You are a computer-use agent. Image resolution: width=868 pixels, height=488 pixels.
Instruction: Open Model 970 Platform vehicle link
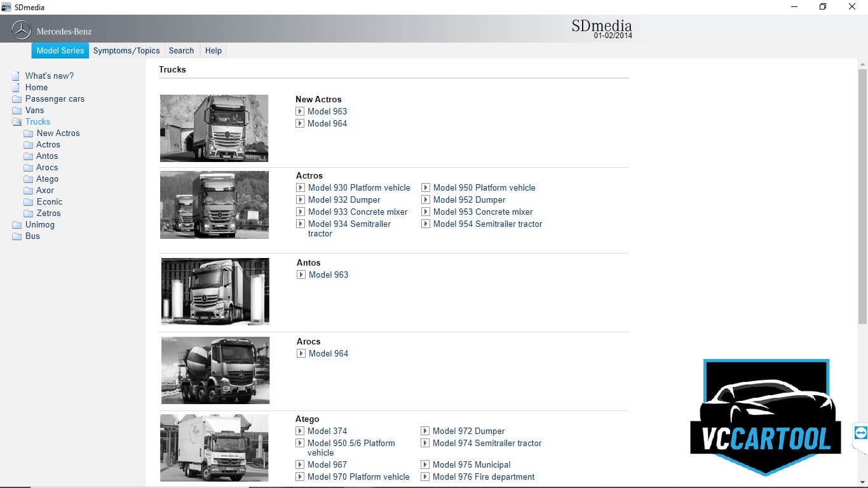(x=358, y=477)
